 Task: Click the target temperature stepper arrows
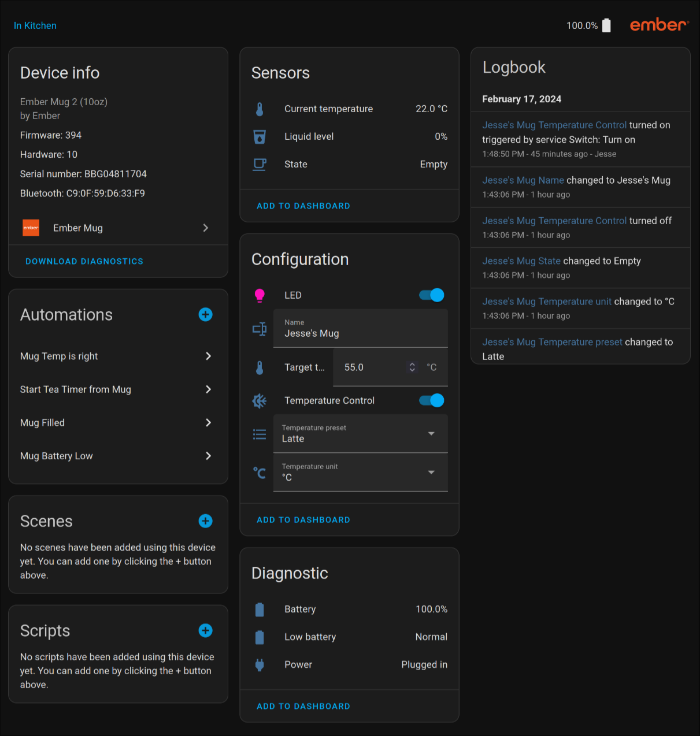pos(412,367)
